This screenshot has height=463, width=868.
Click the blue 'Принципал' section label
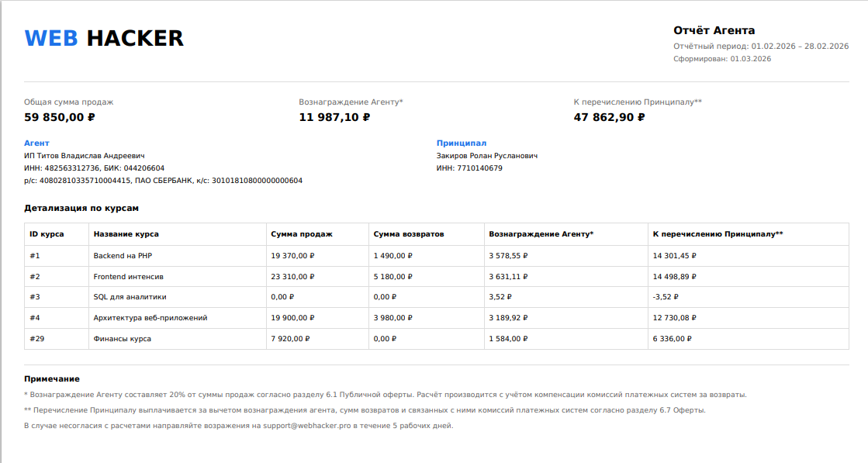point(461,143)
